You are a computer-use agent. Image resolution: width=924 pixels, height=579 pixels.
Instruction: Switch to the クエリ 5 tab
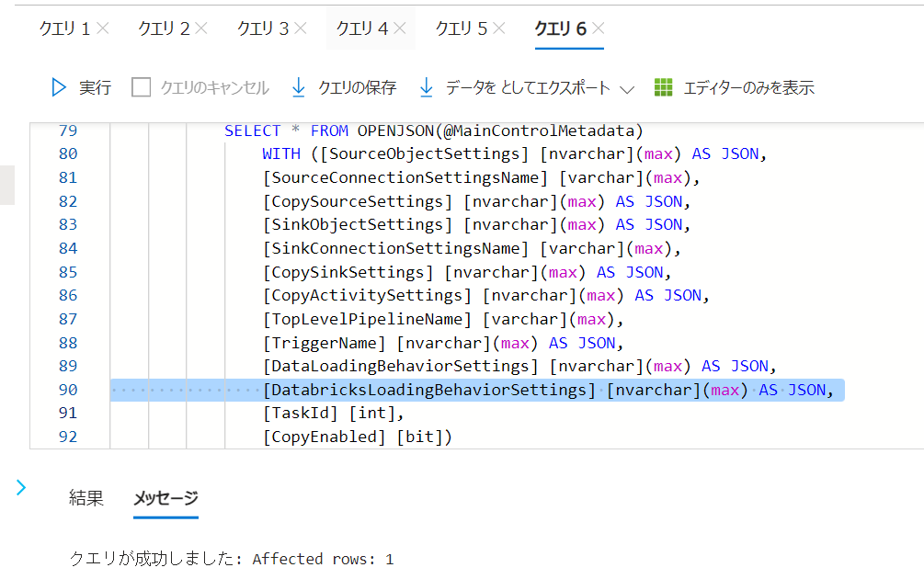click(x=462, y=28)
